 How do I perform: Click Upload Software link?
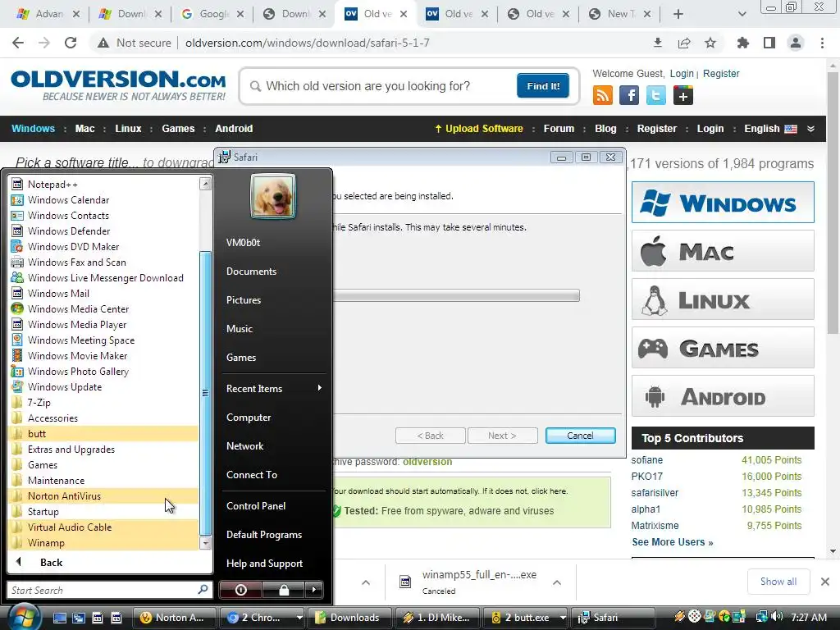click(478, 129)
